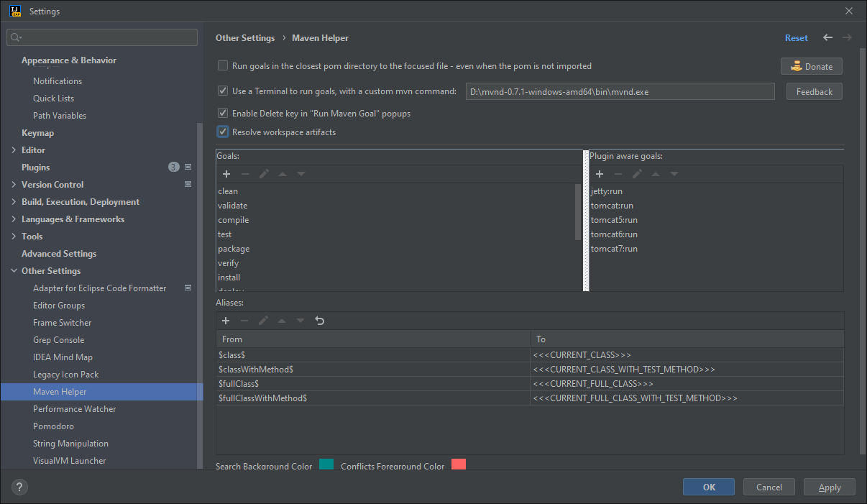The width and height of the screenshot is (867, 504).
Task: Reset aliases to defaults with undo icon
Action: pyautogui.click(x=320, y=321)
